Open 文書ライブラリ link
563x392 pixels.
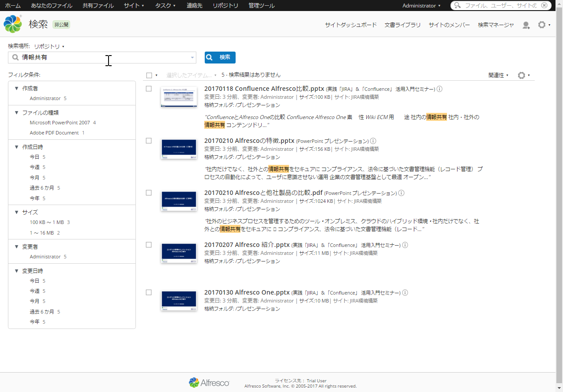pyautogui.click(x=402, y=25)
